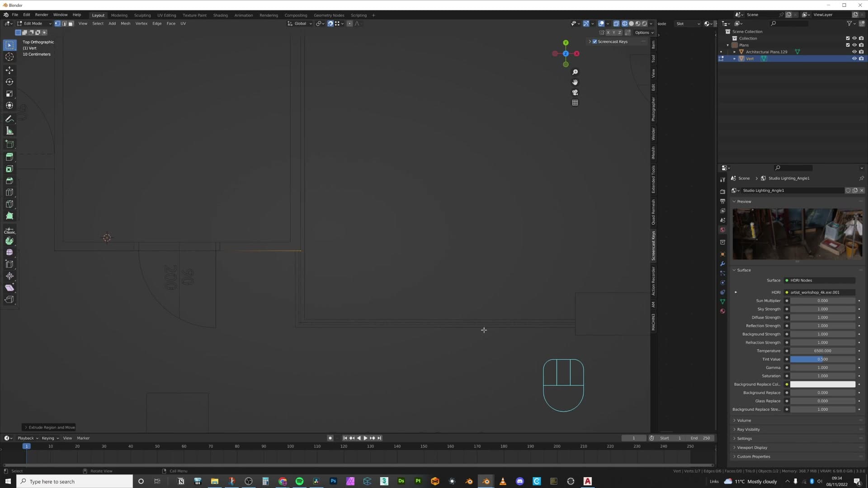Toggle snapping magnet in header

330,23
